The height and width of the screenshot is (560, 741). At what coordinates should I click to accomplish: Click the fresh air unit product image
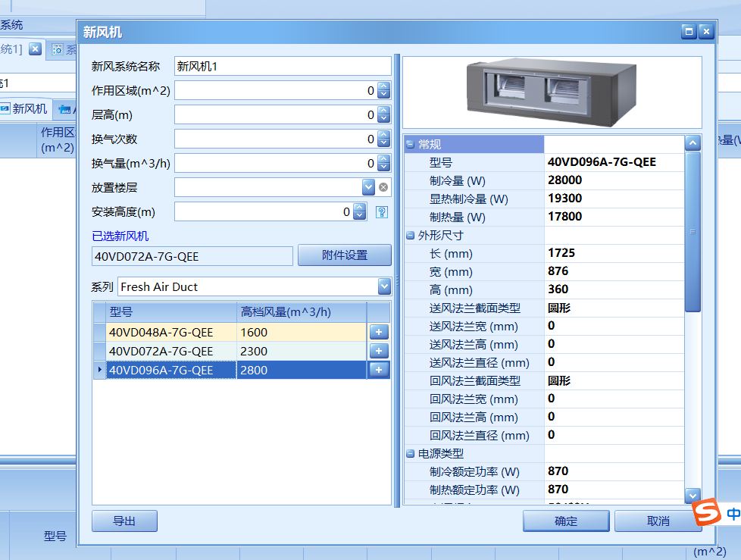[x=552, y=92]
